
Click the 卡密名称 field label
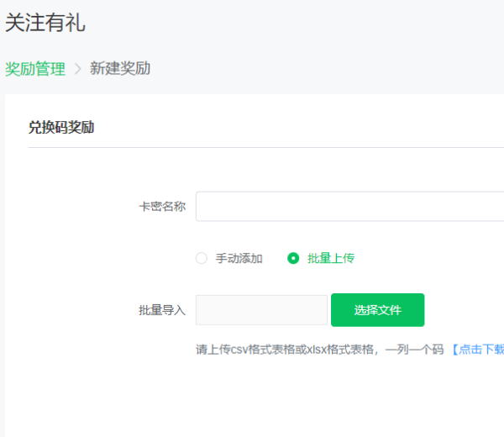pos(162,207)
